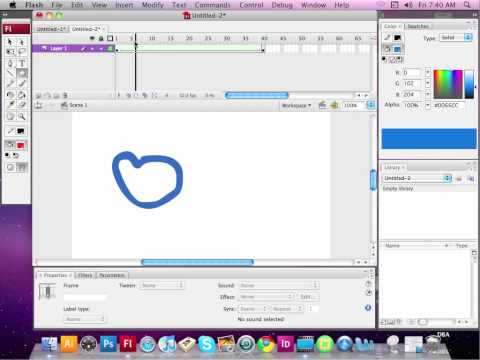
Task: Select the Brush tool
Action: click(22, 83)
